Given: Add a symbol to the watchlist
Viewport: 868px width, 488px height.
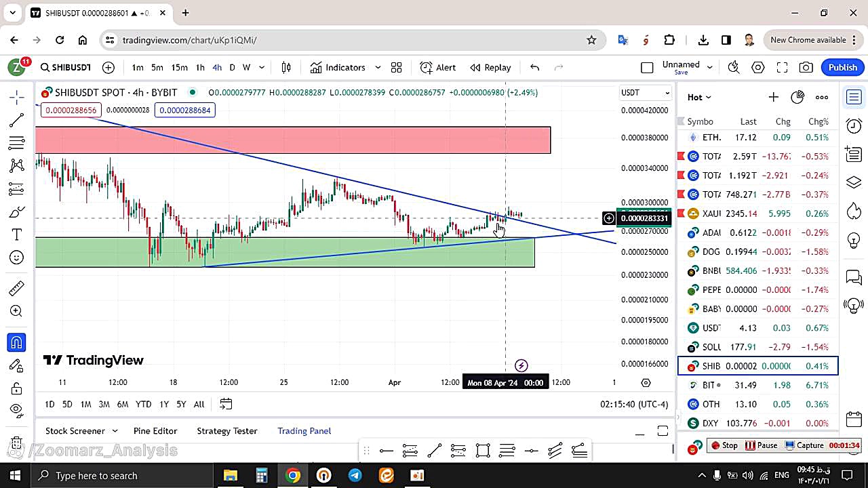Looking at the screenshot, I should 773,98.
